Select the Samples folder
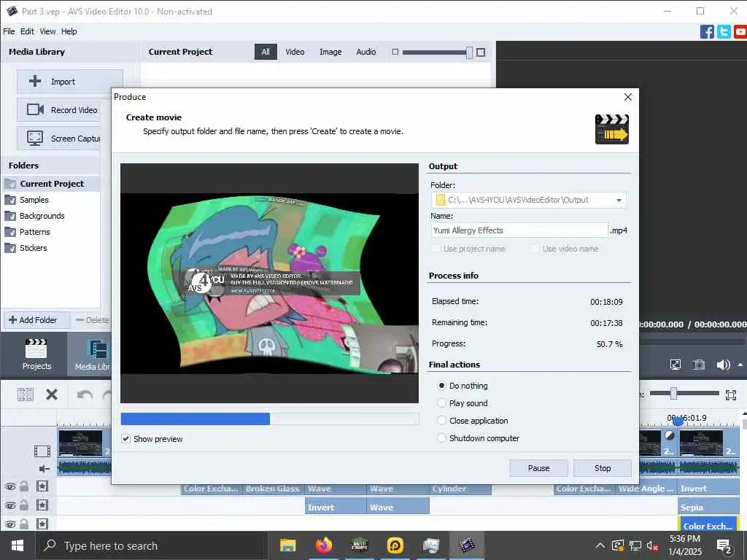The height and width of the screenshot is (560, 747). pyautogui.click(x=34, y=200)
